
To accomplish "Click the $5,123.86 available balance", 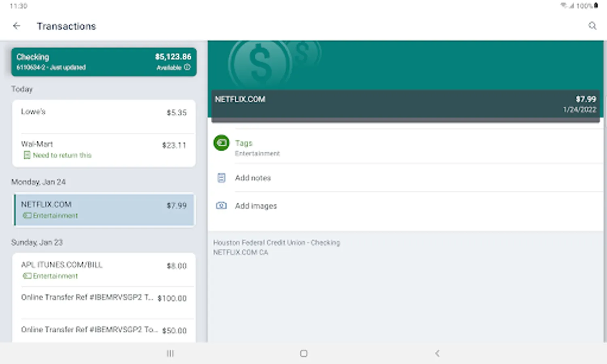I will point(173,57).
